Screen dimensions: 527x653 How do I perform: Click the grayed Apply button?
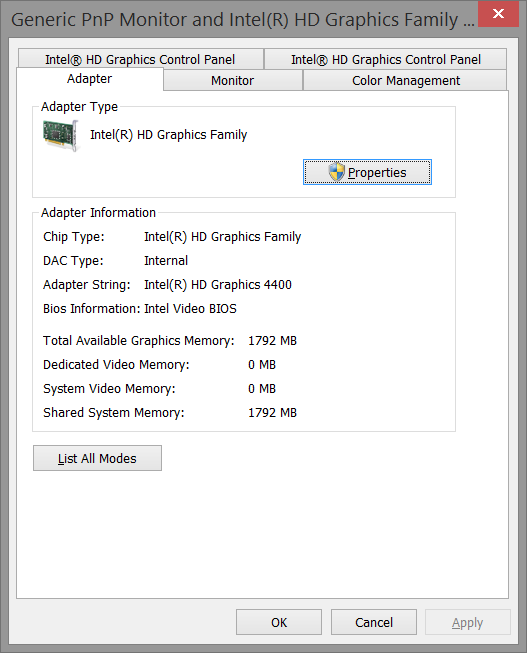pos(467,622)
